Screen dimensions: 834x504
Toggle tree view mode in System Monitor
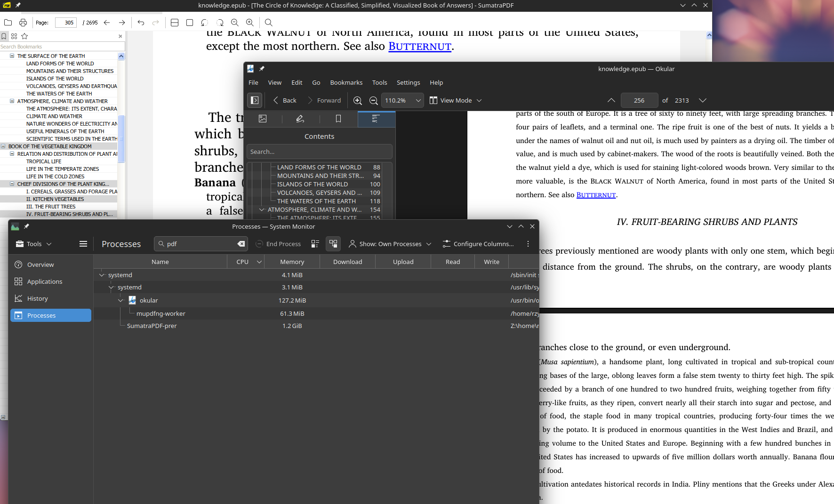point(333,244)
